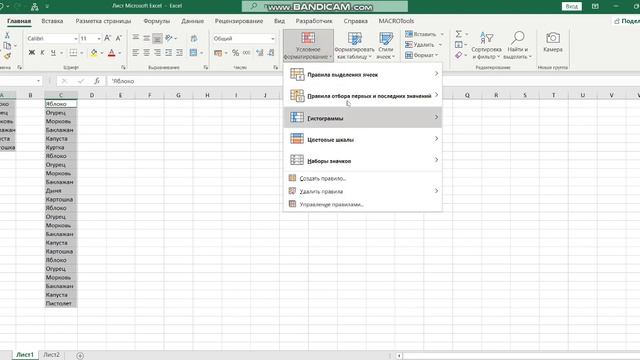Open Find and Select (Найти и выделить)

click(x=518, y=45)
